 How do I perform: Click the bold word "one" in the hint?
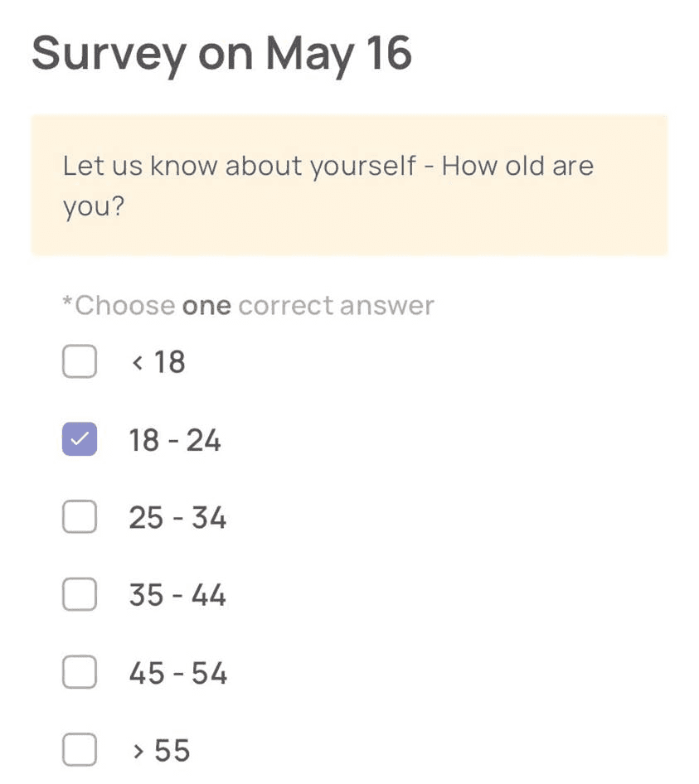click(206, 306)
